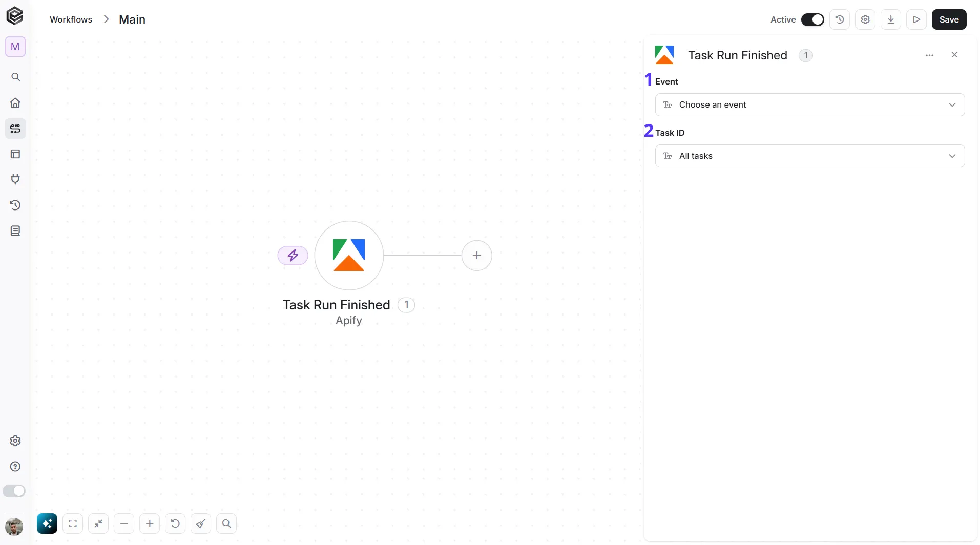Open version history in the top bar
This screenshot has width=980, height=545.
[x=840, y=19]
